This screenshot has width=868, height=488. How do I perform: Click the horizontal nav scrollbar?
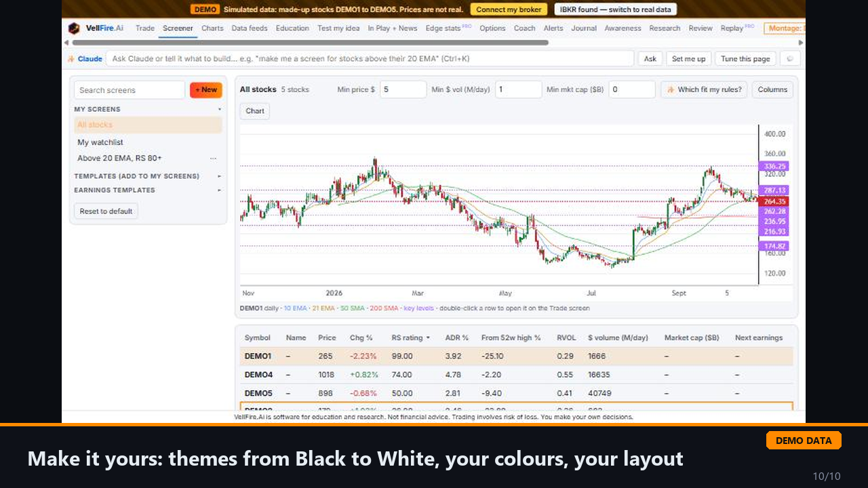click(310, 42)
